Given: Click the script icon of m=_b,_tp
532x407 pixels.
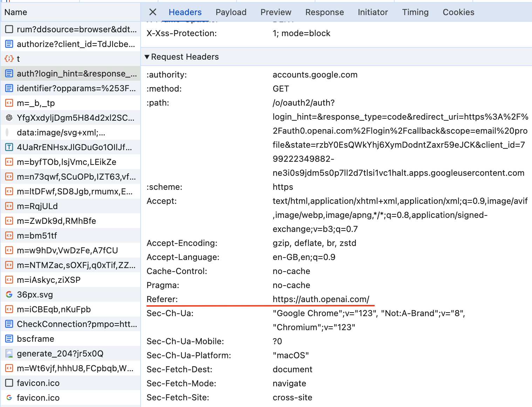Looking at the screenshot, I should [9, 103].
